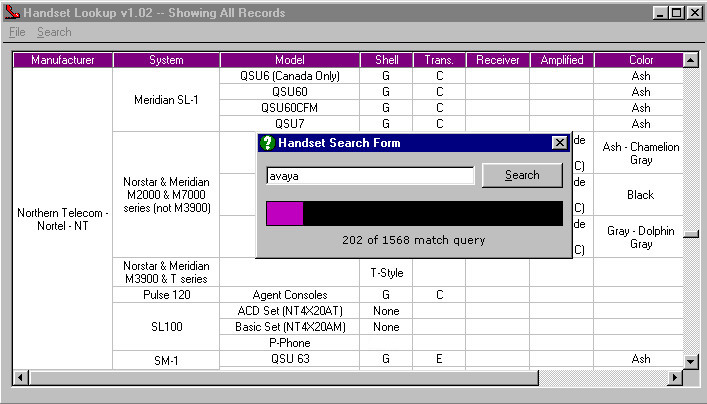The image size is (707, 404).
Task: Click the Manufacturer column header
Action: (x=63, y=60)
